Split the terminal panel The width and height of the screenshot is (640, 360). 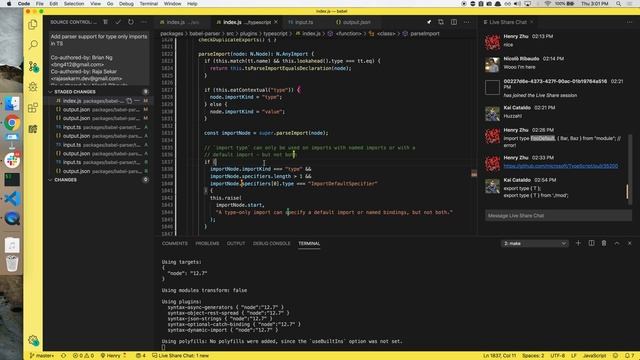pyautogui.click(x=591, y=243)
